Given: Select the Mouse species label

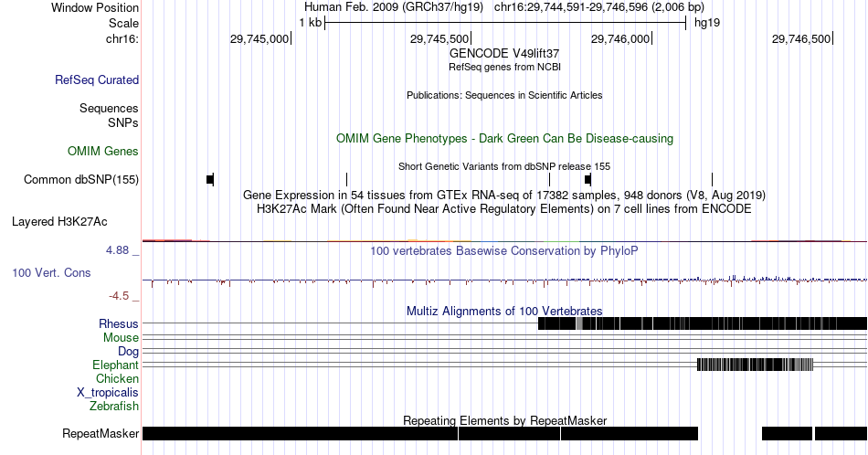Looking at the screenshot, I should [121, 338].
